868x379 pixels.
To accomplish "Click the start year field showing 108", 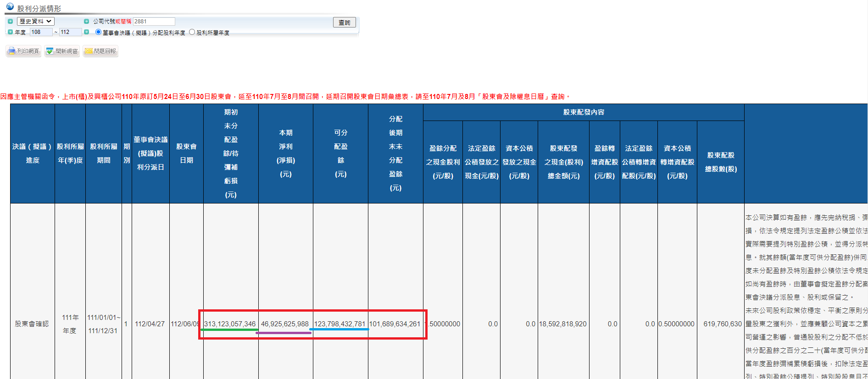I will 41,32.
